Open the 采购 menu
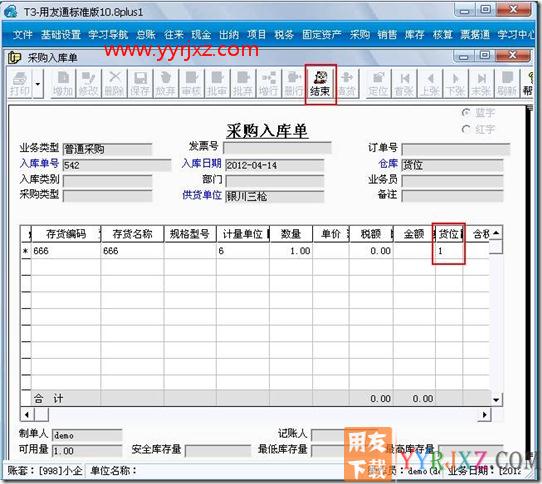542x484 pixels. [359, 35]
